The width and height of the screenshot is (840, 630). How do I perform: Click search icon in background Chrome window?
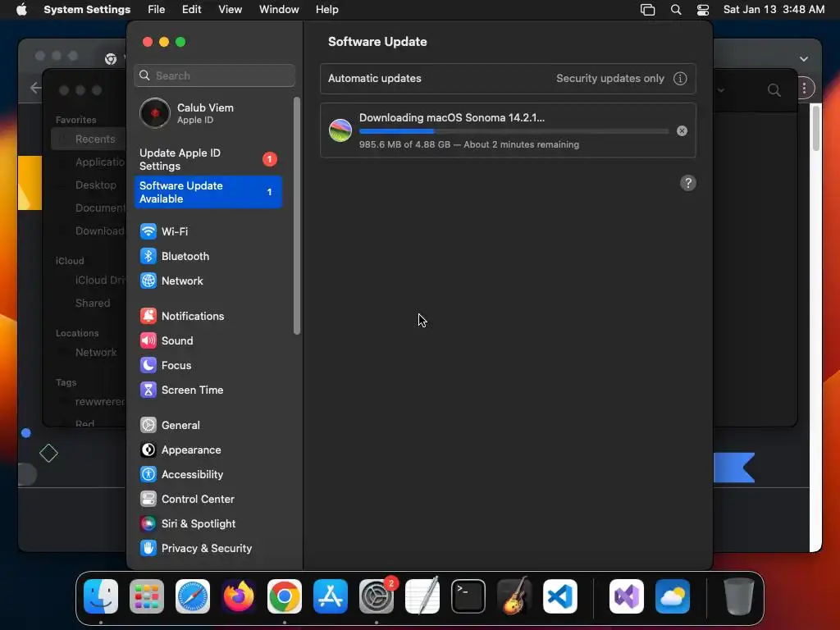(x=774, y=90)
